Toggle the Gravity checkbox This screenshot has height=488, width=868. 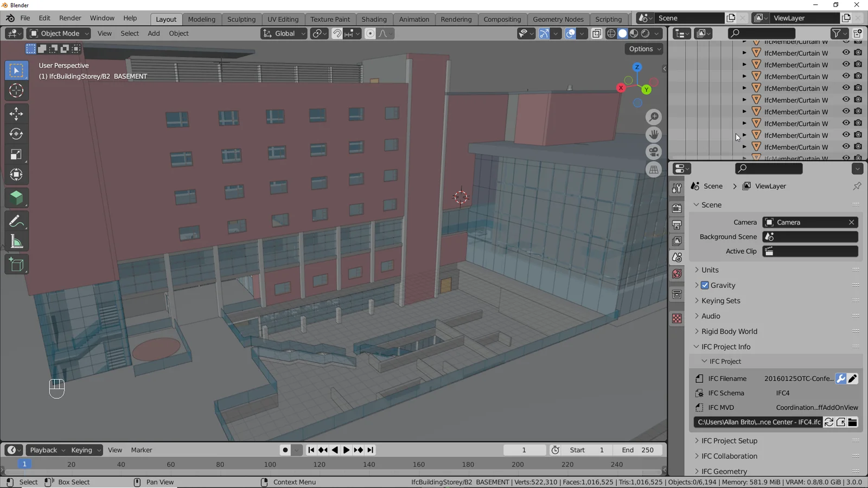(705, 285)
